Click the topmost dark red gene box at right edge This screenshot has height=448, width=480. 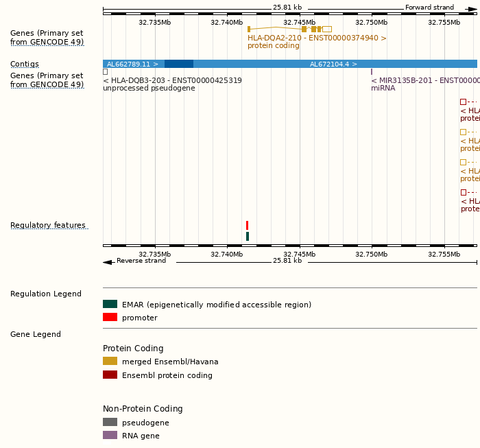(x=463, y=102)
